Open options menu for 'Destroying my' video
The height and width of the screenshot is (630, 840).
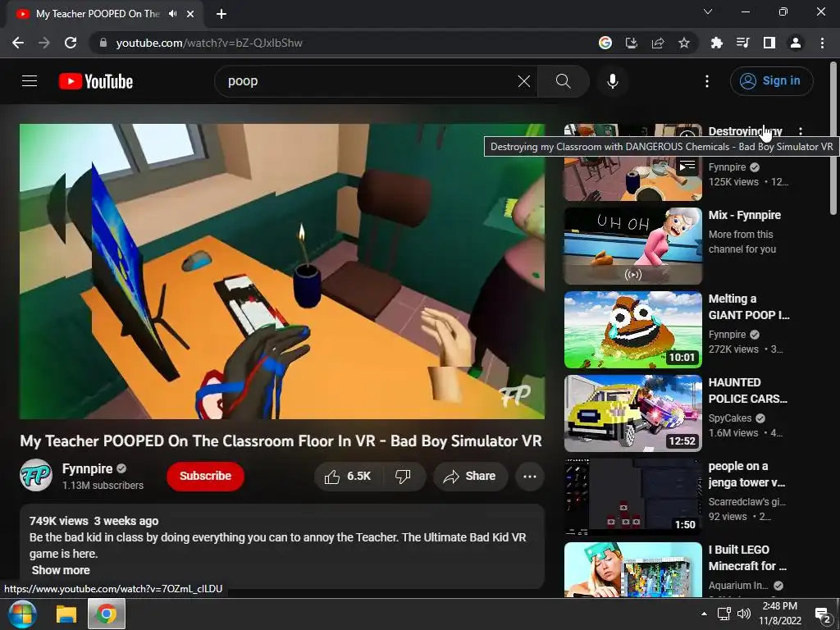801,131
